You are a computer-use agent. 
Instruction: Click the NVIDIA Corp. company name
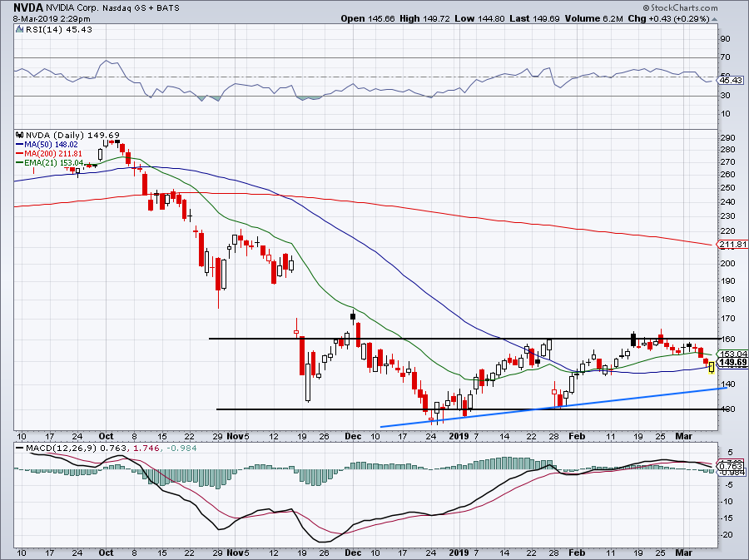coord(72,7)
